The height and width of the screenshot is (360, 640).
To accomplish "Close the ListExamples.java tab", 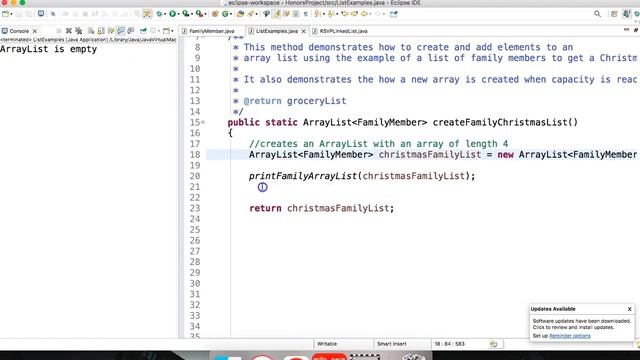I will pyautogui.click(x=303, y=31).
